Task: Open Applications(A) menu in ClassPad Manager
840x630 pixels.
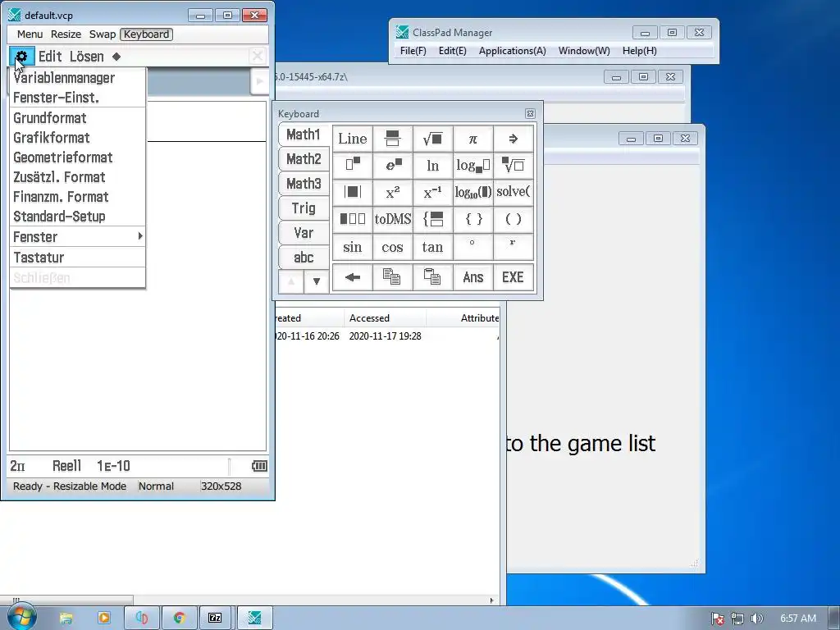Action: 512,51
